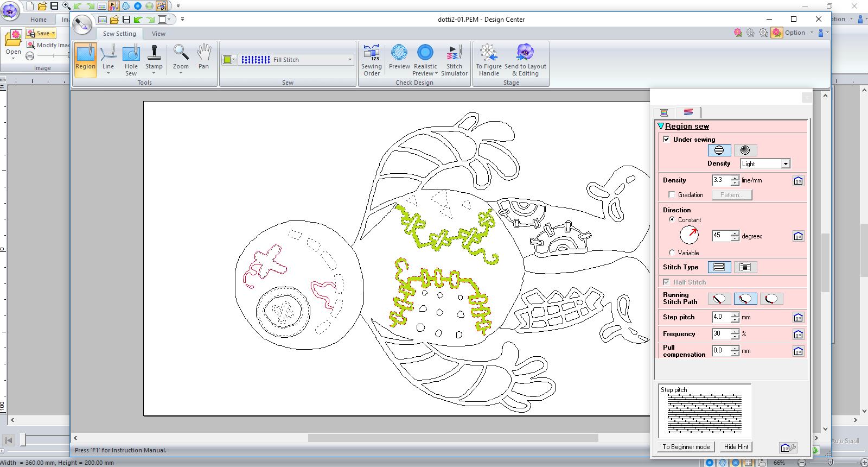Click the Step pitch value field

pyautogui.click(x=721, y=317)
